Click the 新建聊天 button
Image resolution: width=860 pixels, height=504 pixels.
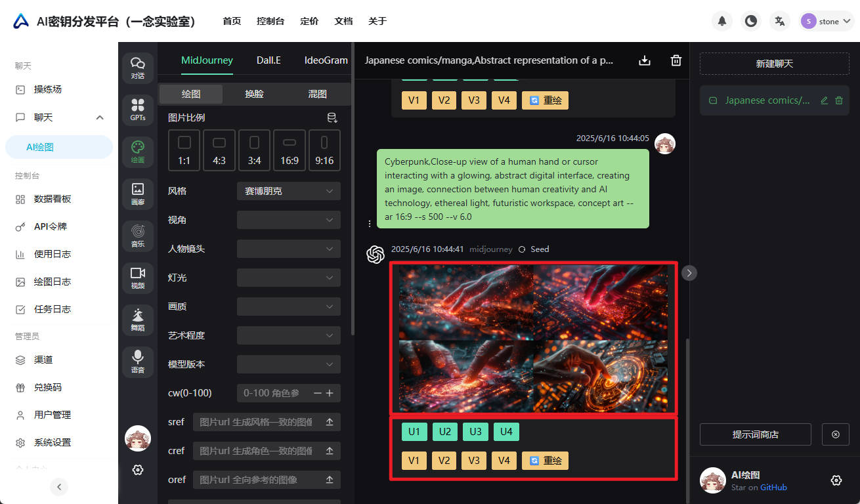click(775, 64)
